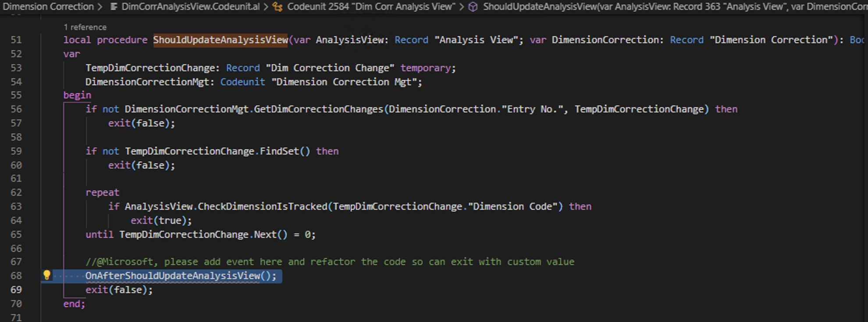Select the highlighted ShouldUpdateAnalysisView procedure name
The image size is (868, 322).
pyautogui.click(x=221, y=39)
